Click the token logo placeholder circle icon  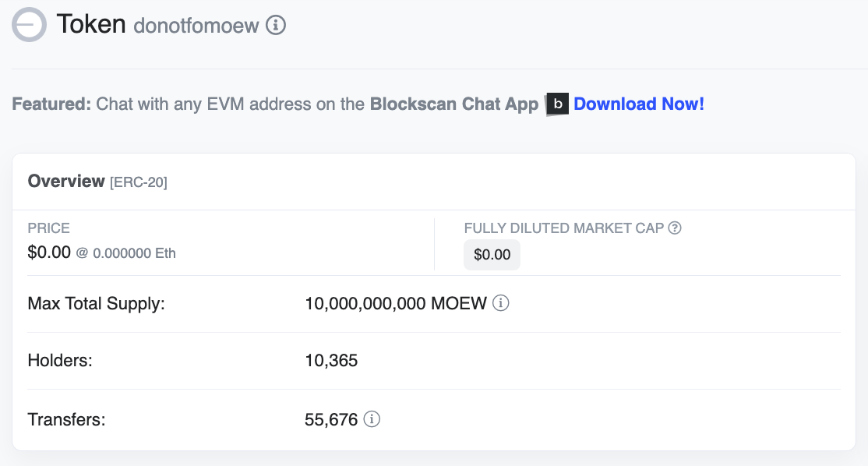29,24
